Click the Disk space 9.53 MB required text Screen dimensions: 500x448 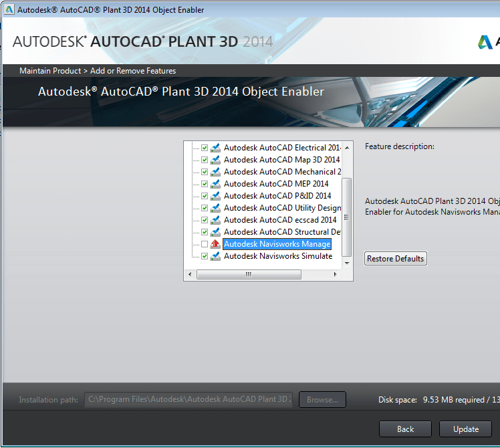[439, 399]
